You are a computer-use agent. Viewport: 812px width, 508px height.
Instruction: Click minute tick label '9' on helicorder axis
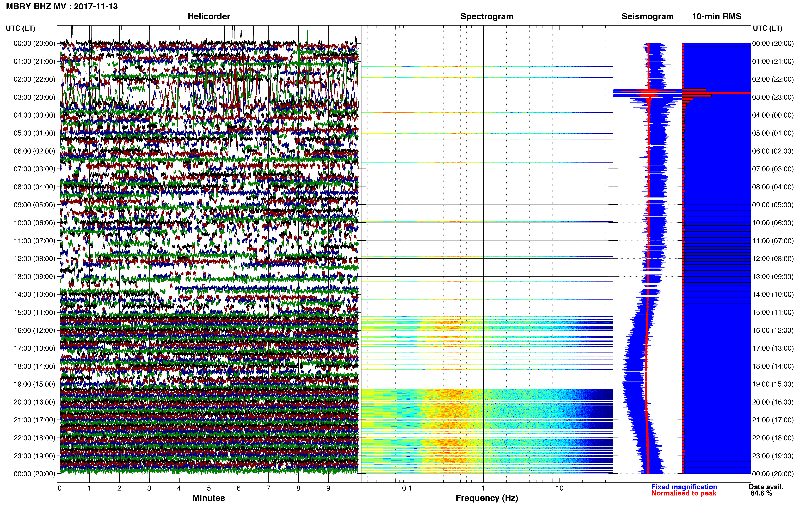pos(328,488)
